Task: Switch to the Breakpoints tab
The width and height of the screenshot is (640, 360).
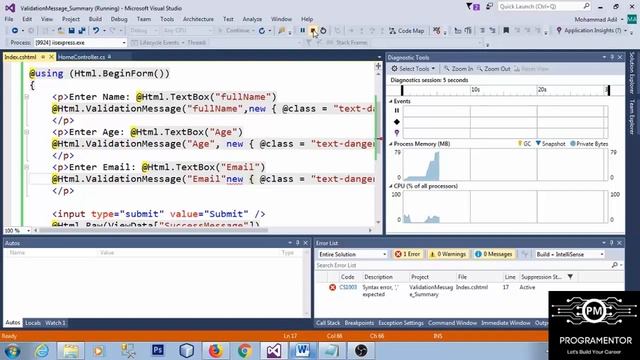Action: (359, 323)
